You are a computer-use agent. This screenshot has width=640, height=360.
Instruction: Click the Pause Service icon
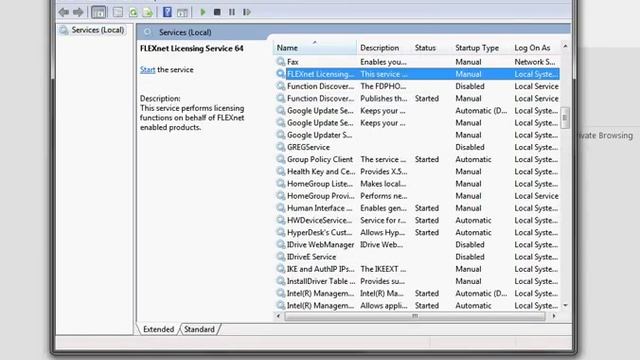tap(232, 12)
